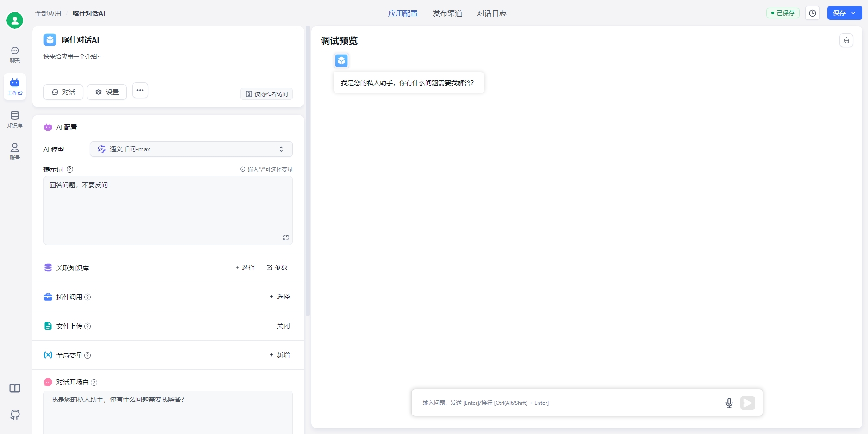This screenshot has height=434, width=868.
Task: Click the 全局变量 help icon
Action: click(87, 355)
